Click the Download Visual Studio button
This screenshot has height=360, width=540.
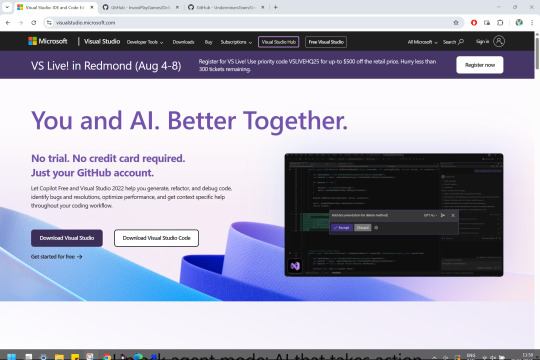pos(67,238)
